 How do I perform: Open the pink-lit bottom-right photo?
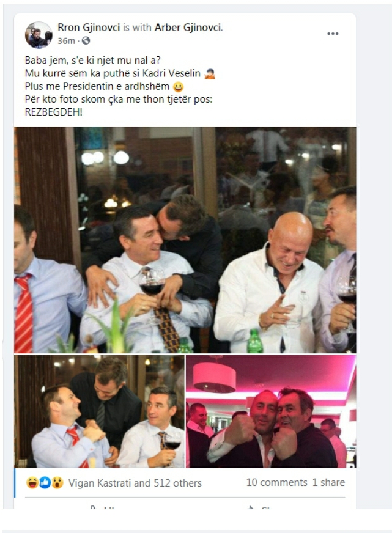click(x=271, y=411)
